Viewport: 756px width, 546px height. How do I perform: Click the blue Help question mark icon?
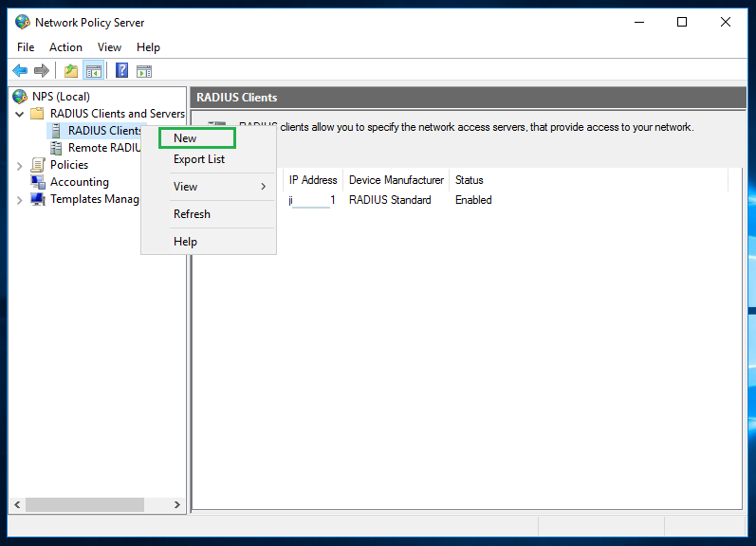coord(122,70)
